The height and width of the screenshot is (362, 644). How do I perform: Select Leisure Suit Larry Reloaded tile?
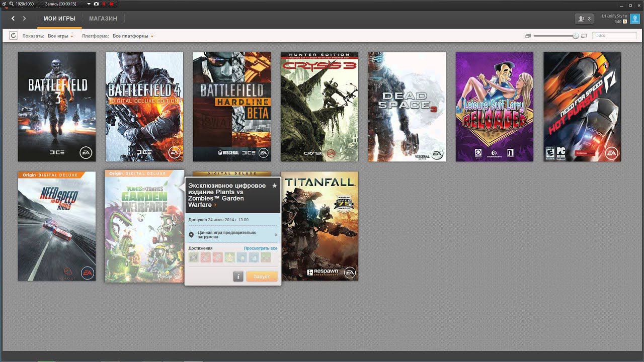point(495,107)
